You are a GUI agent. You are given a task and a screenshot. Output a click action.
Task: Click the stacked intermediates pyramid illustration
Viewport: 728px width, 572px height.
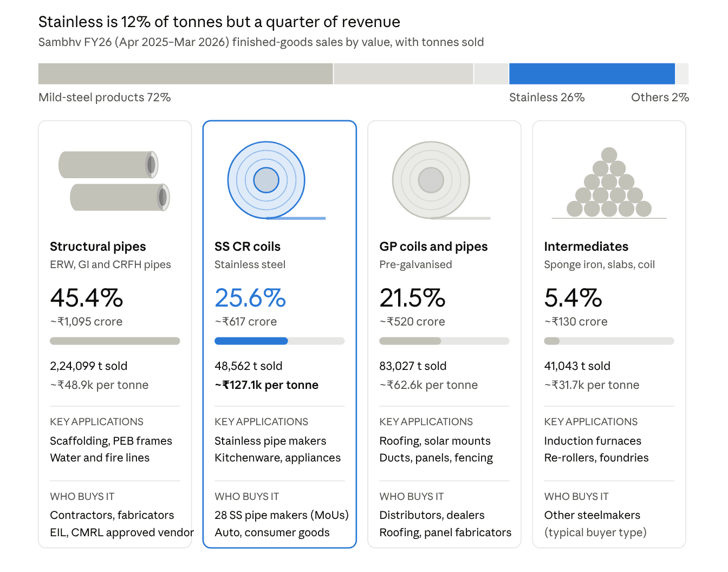point(609,183)
